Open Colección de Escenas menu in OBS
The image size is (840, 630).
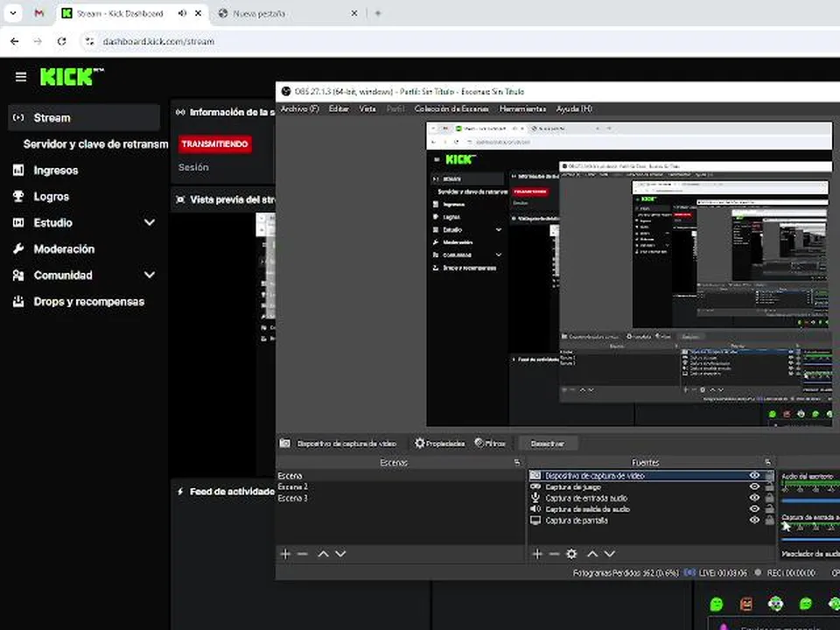451,108
